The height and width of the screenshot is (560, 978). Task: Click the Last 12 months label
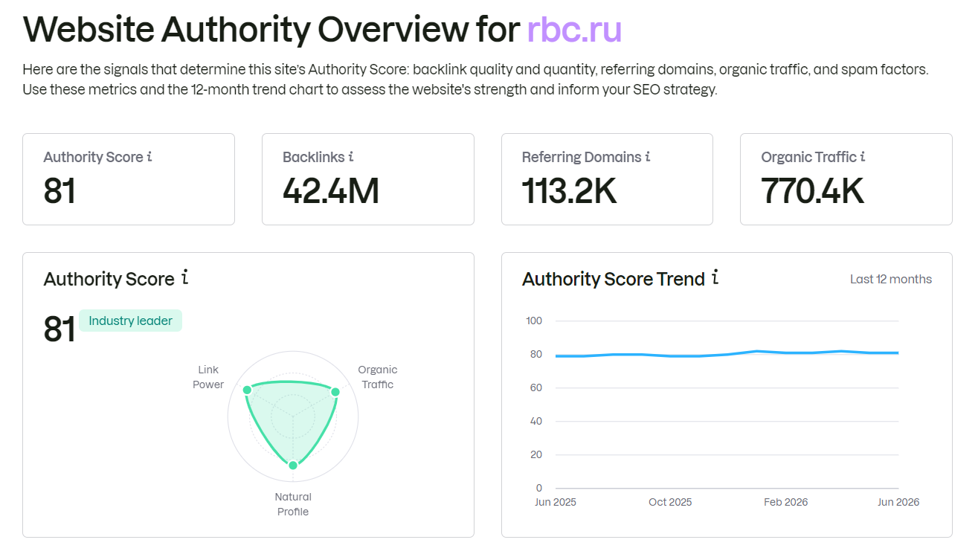pyautogui.click(x=891, y=279)
